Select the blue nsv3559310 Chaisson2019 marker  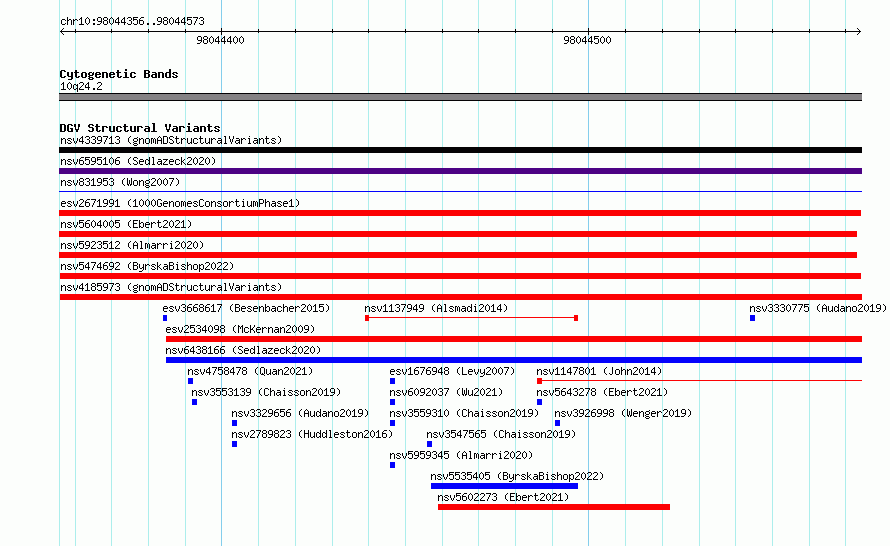tap(393, 423)
